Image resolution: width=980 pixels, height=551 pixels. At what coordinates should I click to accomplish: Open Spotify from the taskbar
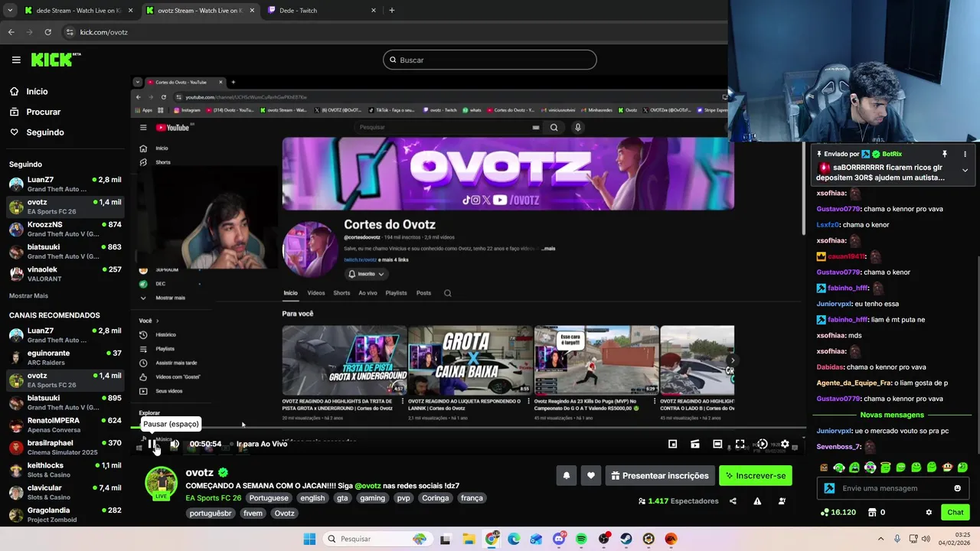581,539
